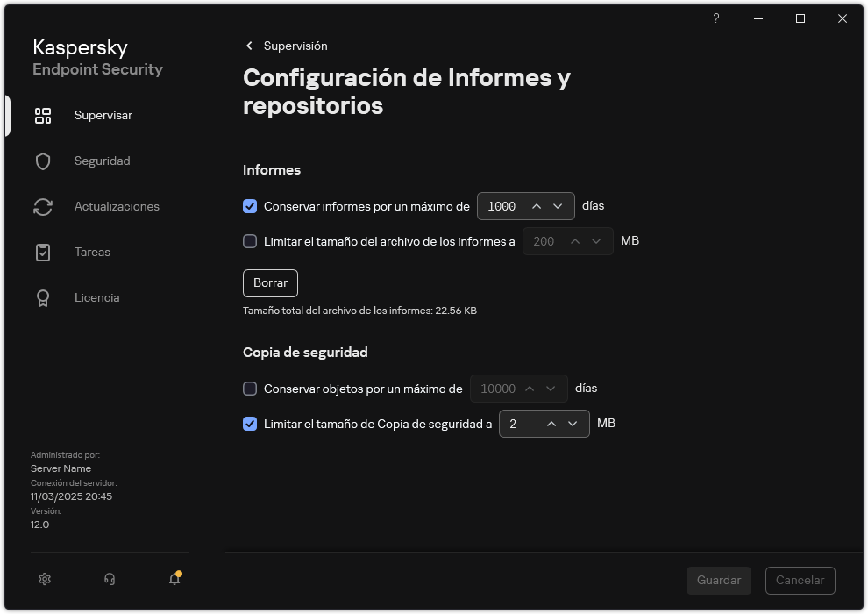Check 'Conservar objetos por un máximo de'
This screenshot has width=868, height=614.
coord(250,389)
